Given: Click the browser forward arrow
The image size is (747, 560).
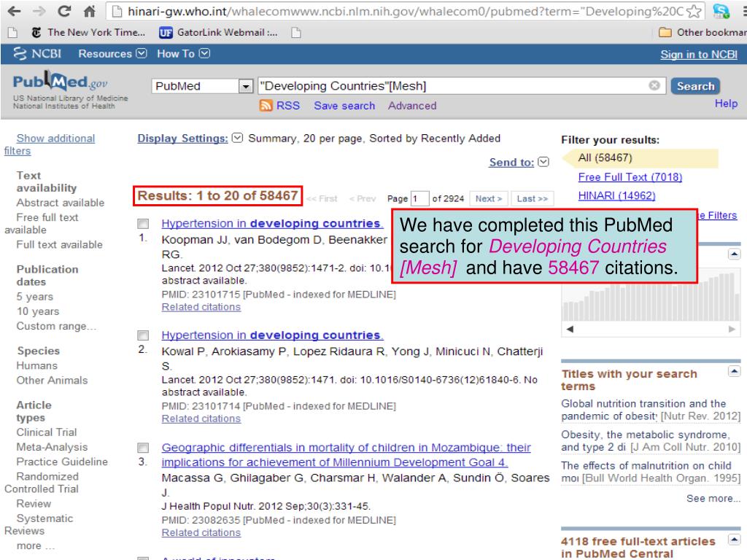Looking at the screenshot, I should (39, 11).
